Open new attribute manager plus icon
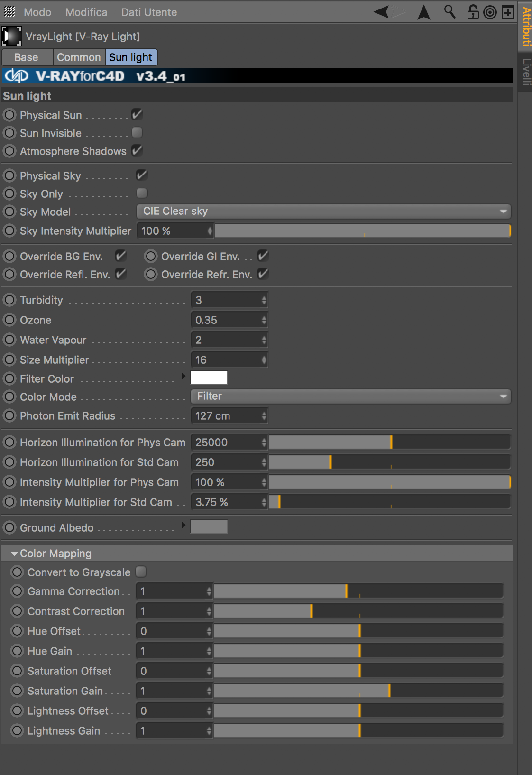532x775 pixels. click(x=507, y=12)
